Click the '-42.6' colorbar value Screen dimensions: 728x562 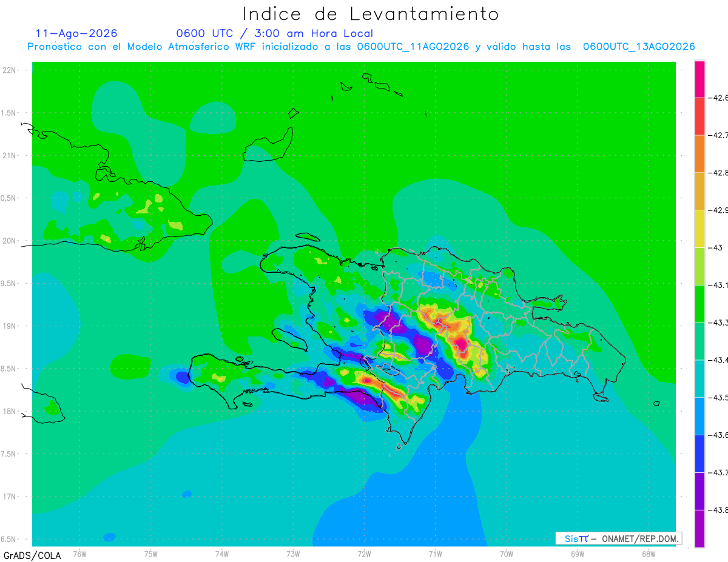click(718, 98)
